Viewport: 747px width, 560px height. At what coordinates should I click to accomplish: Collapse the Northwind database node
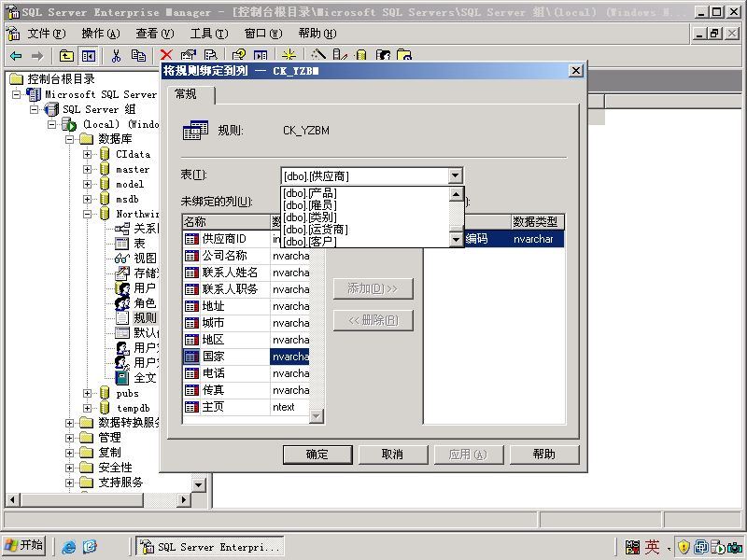[87, 215]
